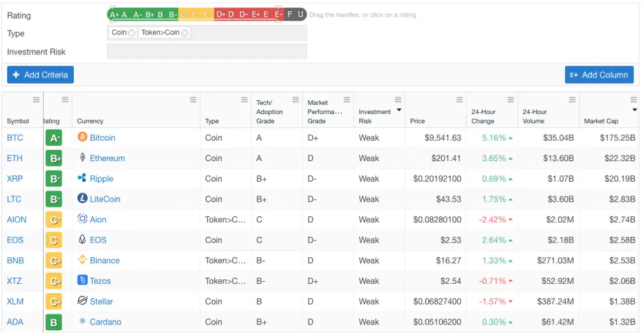
Task: Click the LiteCoin logo icon
Action: click(x=82, y=198)
